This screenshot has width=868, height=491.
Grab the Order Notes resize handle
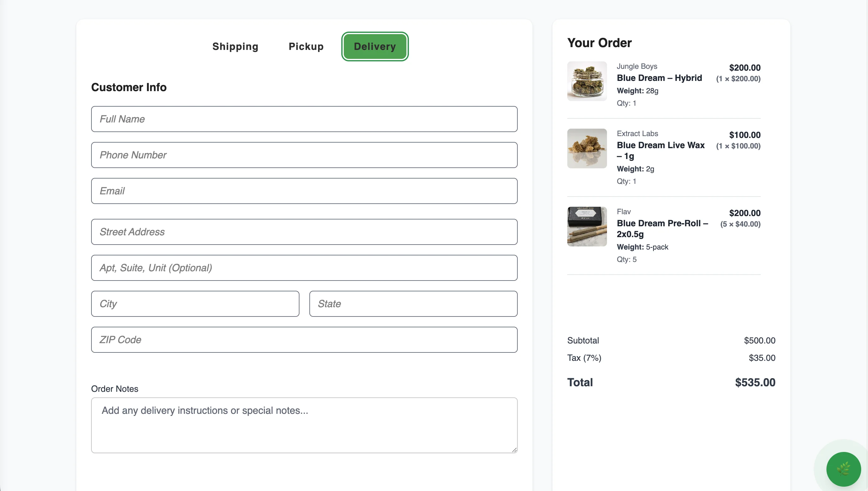pos(514,450)
